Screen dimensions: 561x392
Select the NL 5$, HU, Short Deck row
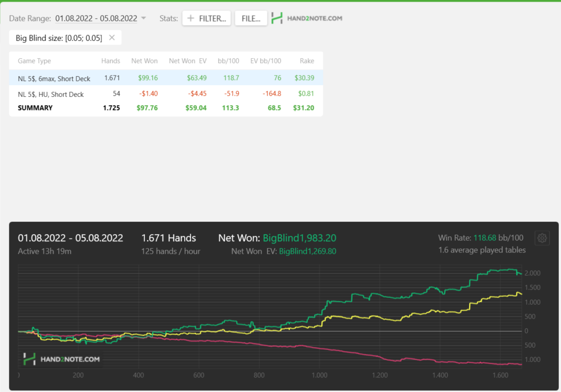pos(166,94)
